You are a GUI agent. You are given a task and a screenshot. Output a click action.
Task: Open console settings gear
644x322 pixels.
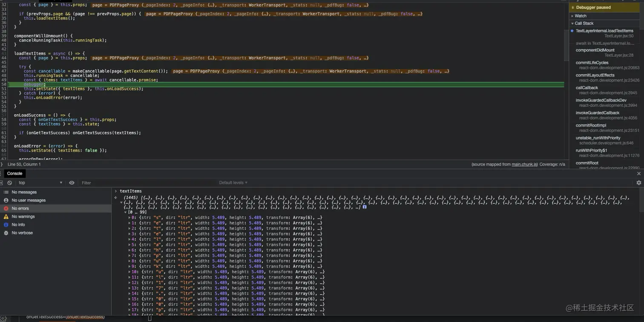point(638,183)
